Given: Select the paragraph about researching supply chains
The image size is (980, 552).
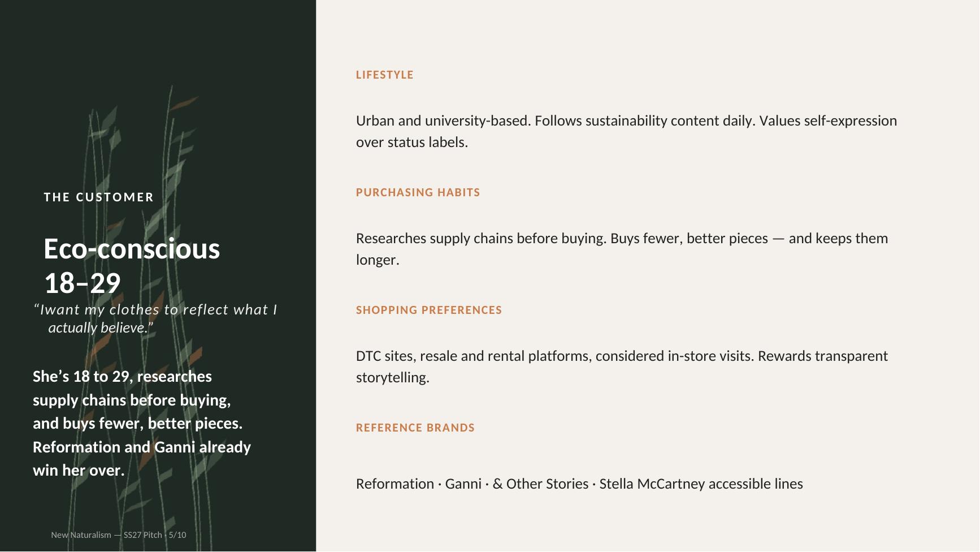Looking at the screenshot, I should [x=622, y=249].
